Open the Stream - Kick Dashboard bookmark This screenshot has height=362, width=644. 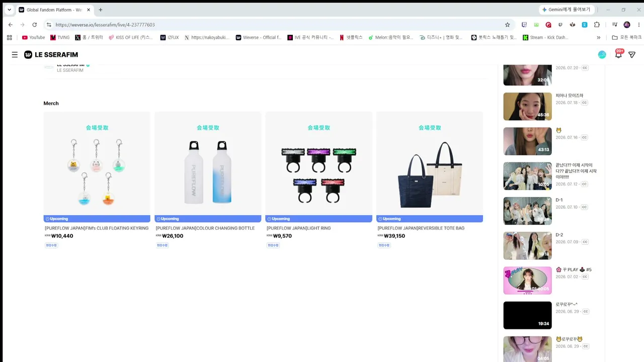(545, 37)
